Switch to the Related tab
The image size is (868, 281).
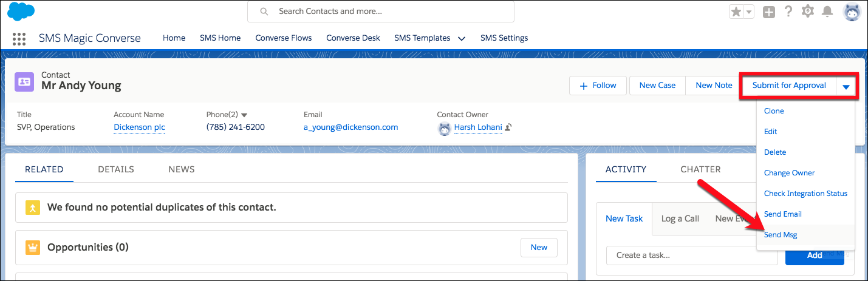[x=44, y=169]
